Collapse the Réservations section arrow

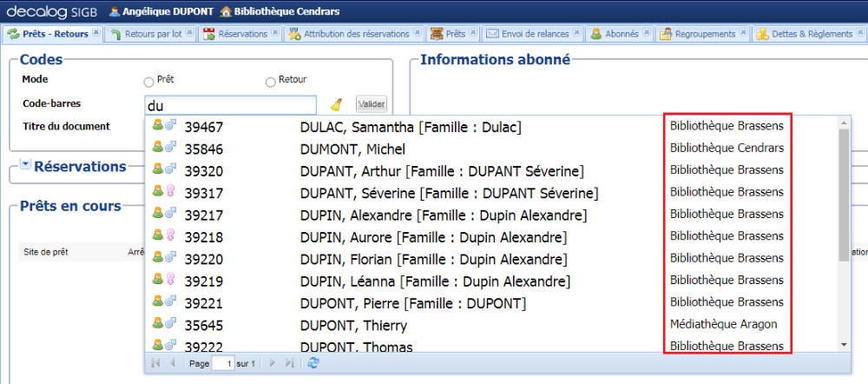click(x=25, y=164)
